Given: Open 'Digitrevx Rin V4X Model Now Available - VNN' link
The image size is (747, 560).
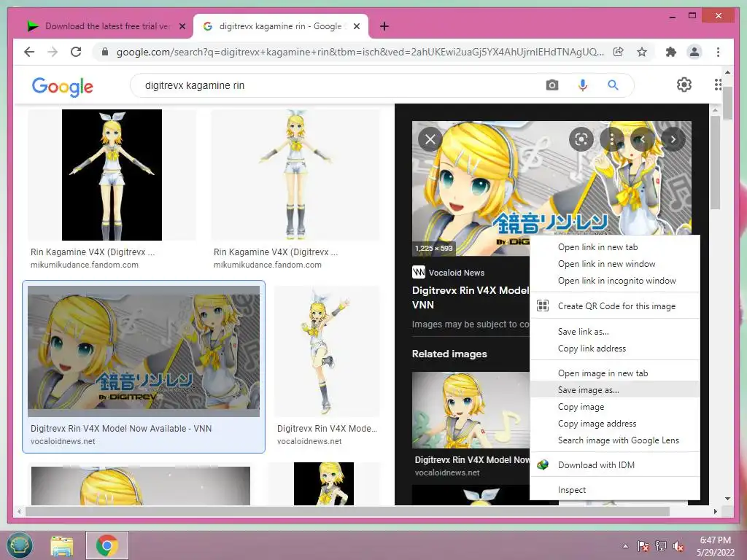Looking at the screenshot, I should (x=121, y=428).
